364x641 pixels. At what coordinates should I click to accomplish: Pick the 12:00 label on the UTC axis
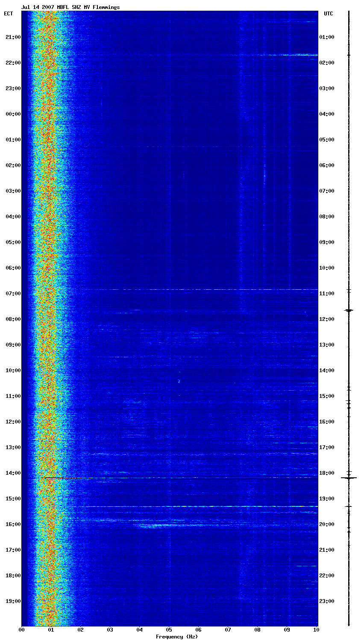pyautogui.click(x=327, y=319)
